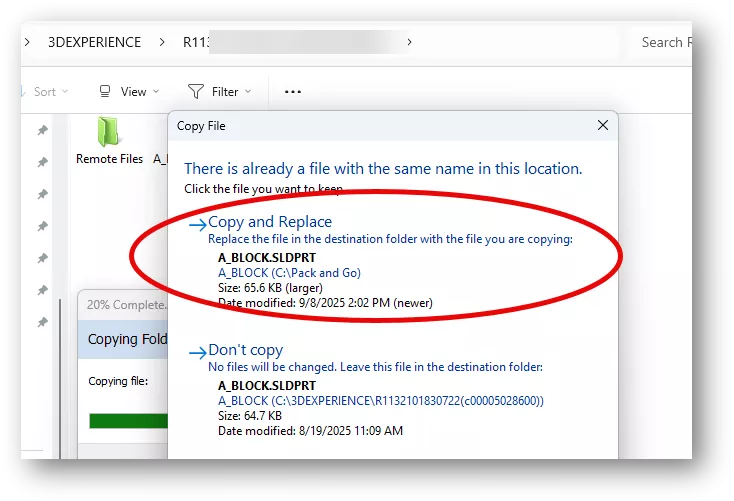Open the Filter dropdown in toolbar
734x501 pixels.
click(220, 91)
